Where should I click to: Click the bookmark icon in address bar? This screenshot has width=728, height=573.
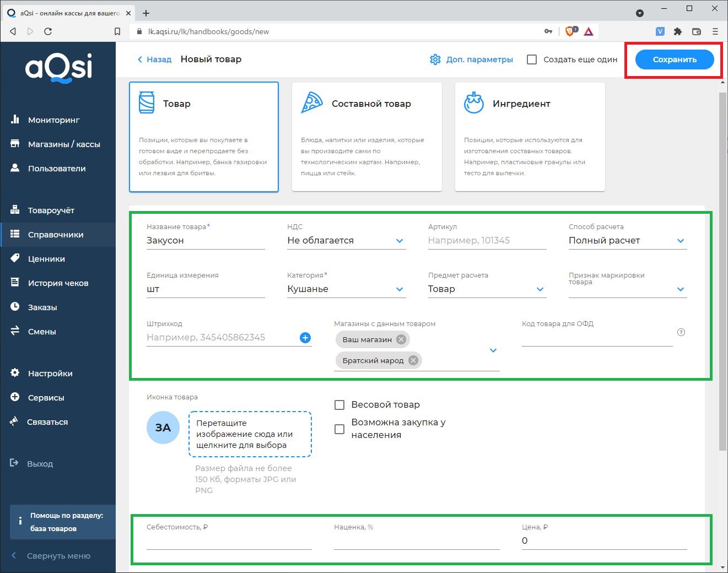click(117, 31)
